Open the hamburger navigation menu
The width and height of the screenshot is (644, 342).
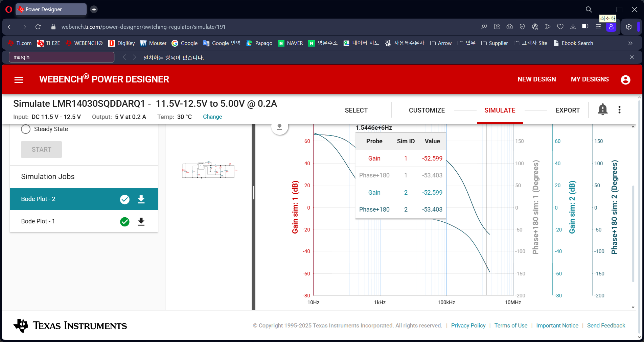pyautogui.click(x=19, y=80)
